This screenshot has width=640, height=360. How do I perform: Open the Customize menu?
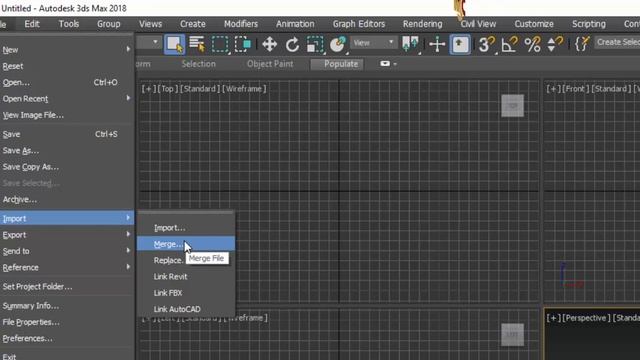tap(534, 24)
